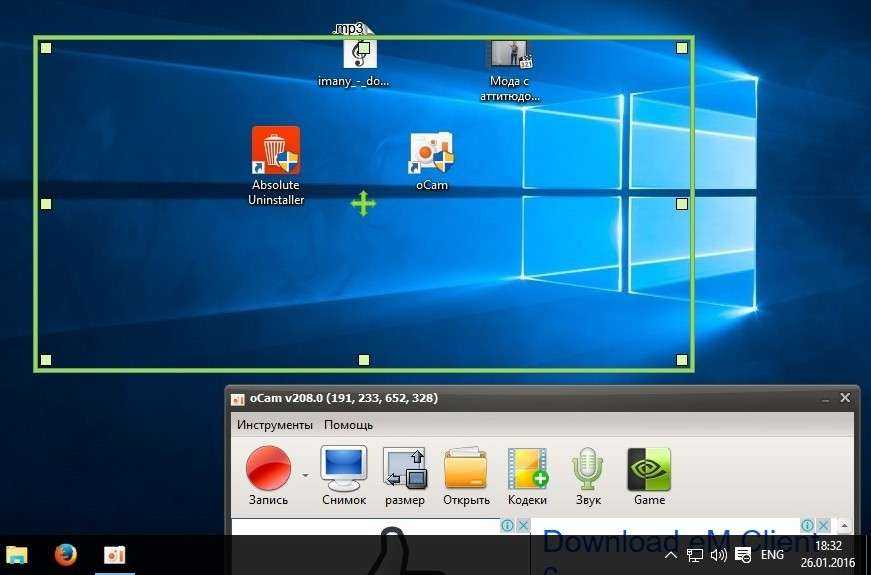
Task: Close the left ad banner with its X
Action: (x=523, y=525)
